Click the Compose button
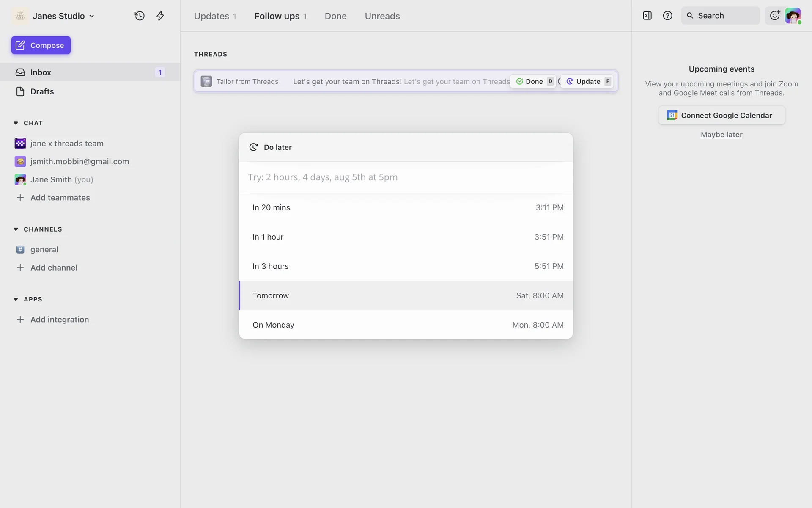This screenshot has width=812, height=508. click(x=41, y=45)
